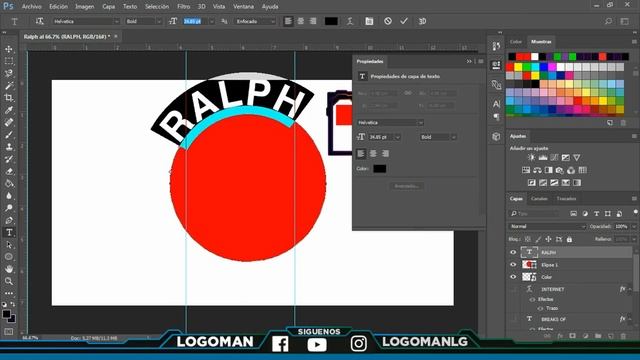The image size is (640, 360).
Task: Select the Move tool
Action: 9,49
